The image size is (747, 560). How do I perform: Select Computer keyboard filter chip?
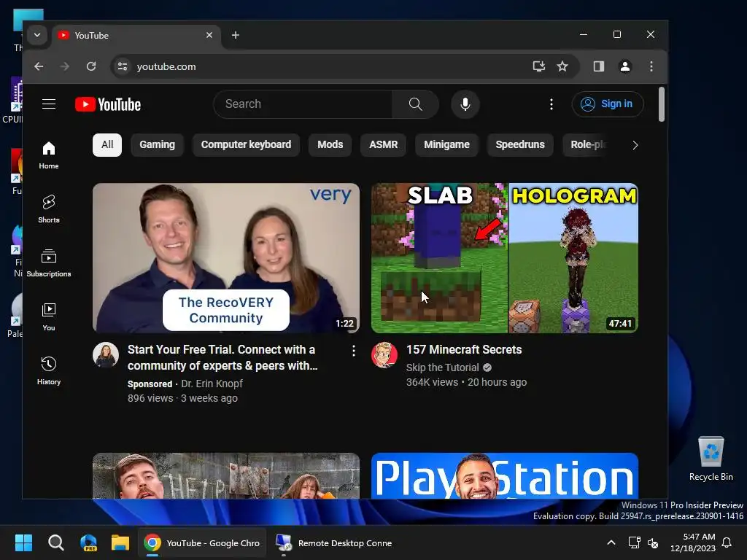click(246, 144)
